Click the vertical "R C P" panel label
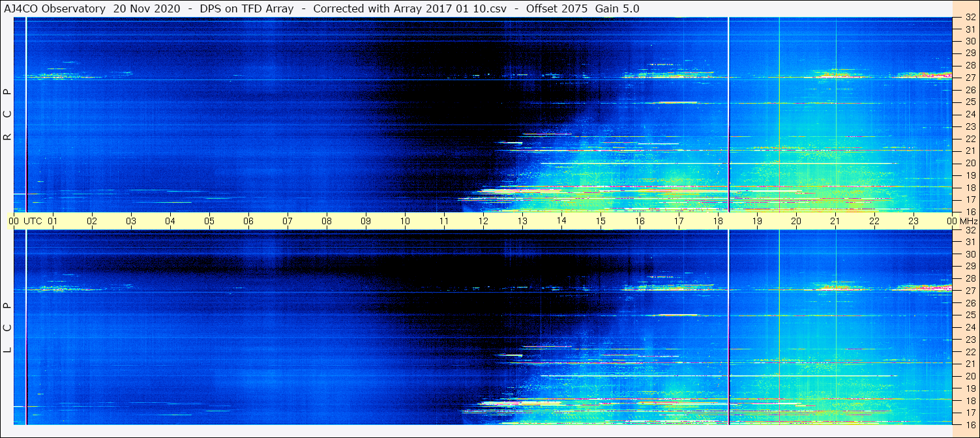The width and height of the screenshot is (980, 438). pyautogui.click(x=7, y=114)
